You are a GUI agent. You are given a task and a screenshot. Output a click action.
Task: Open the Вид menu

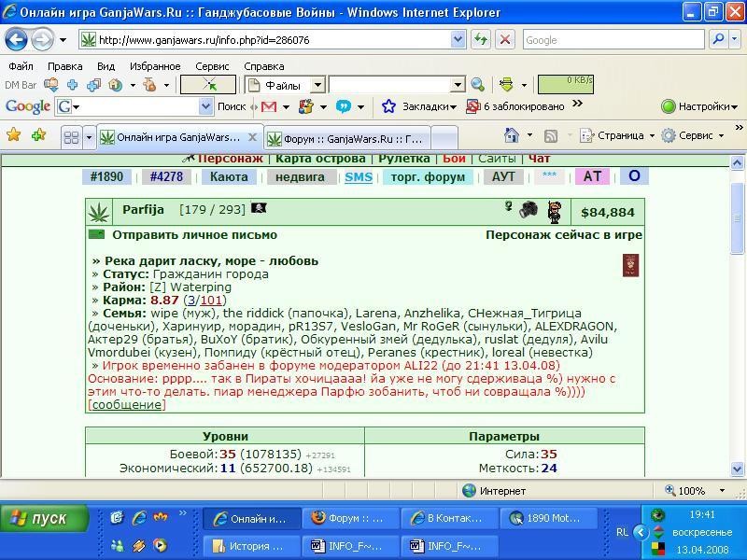[106, 66]
